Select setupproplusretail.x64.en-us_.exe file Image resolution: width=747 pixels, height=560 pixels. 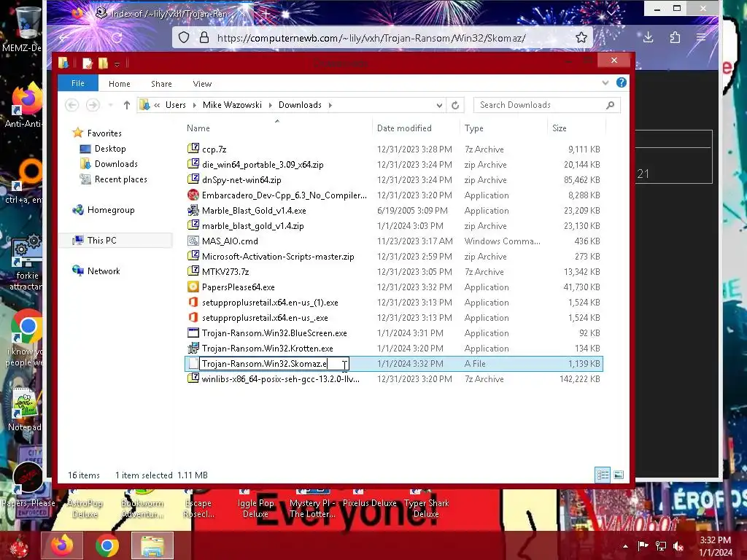(x=264, y=318)
